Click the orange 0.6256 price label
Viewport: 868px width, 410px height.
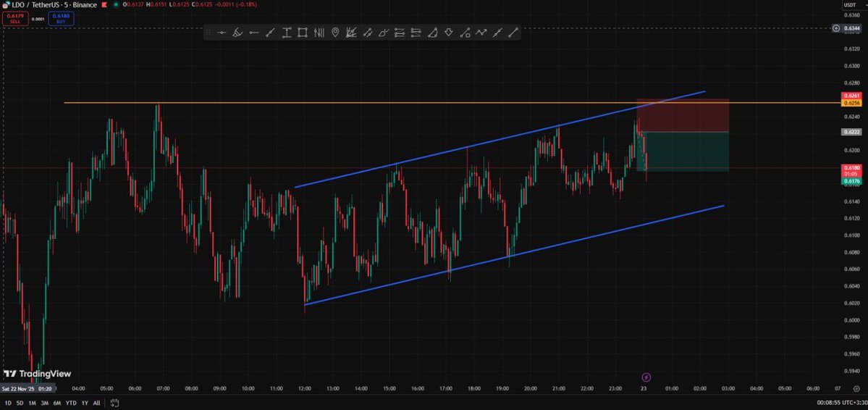point(850,103)
